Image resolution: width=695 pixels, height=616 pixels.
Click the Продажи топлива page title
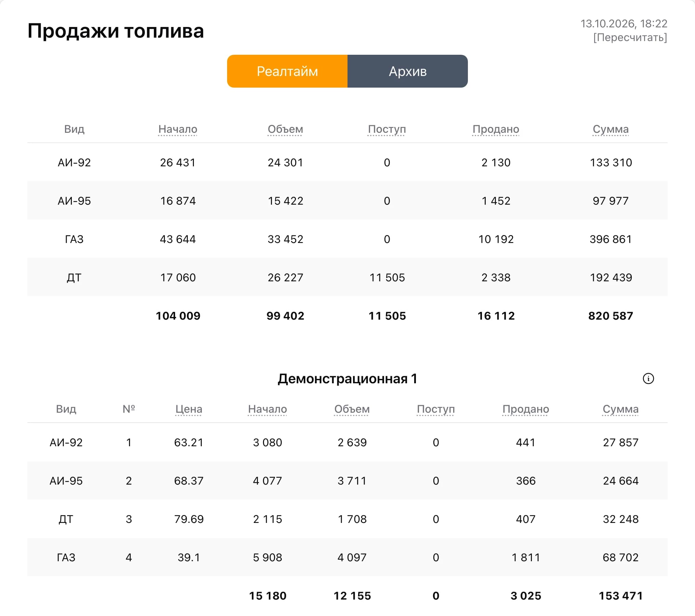tap(116, 31)
